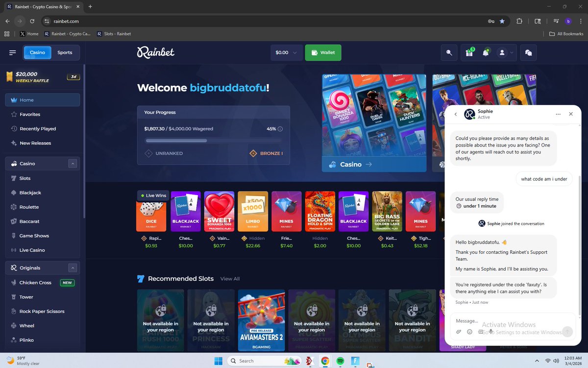Open Recently Played in sidebar
588x368 pixels.
pos(43,128)
